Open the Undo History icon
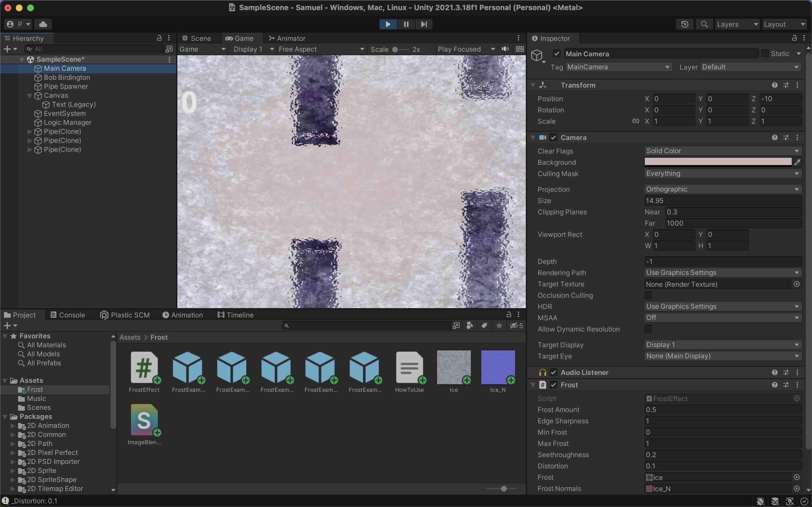Viewport: 812px width, 507px height. pyautogui.click(x=685, y=24)
